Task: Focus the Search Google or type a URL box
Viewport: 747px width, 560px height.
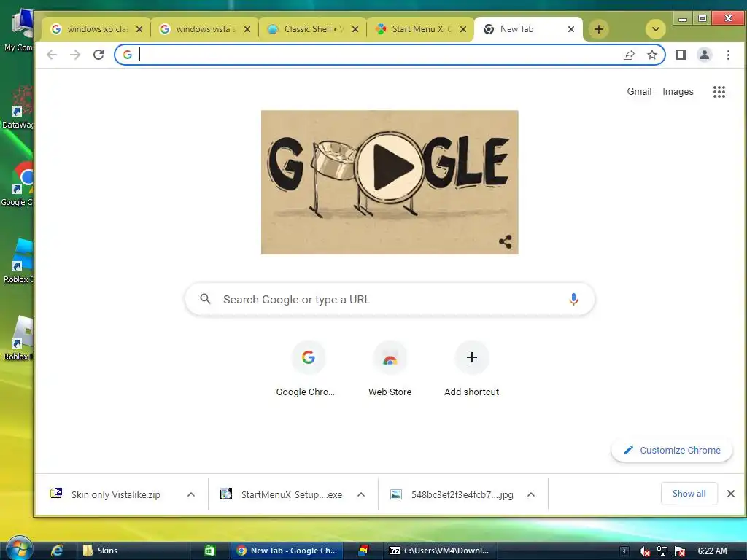Action: tap(390, 299)
